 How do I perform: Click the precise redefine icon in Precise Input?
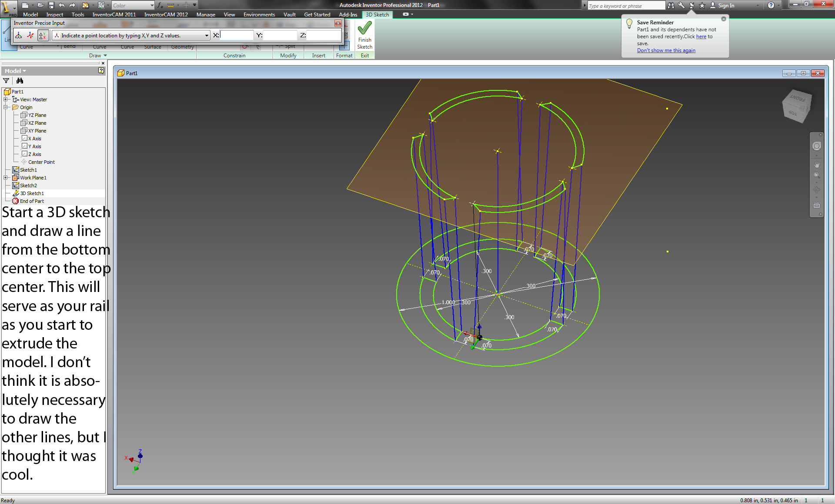point(30,36)
